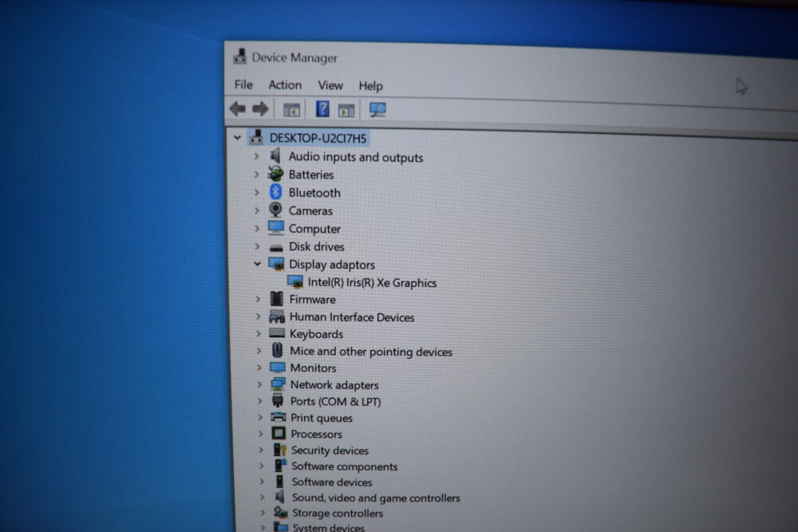Select the Software devices icon
798x532 pixels.
point(280,481)
